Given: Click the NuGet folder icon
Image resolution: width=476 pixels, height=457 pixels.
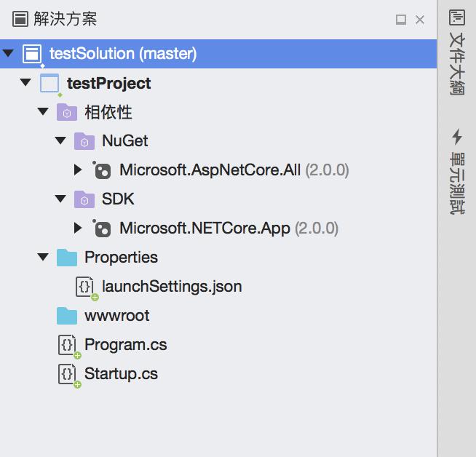Looking at the screenshot, I should (84, 141).
